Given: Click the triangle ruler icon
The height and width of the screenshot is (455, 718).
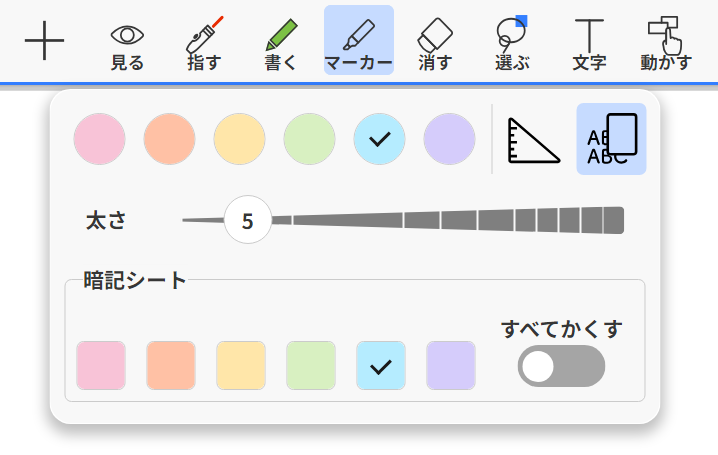Looking at the screenshot, I should [534, 139].
